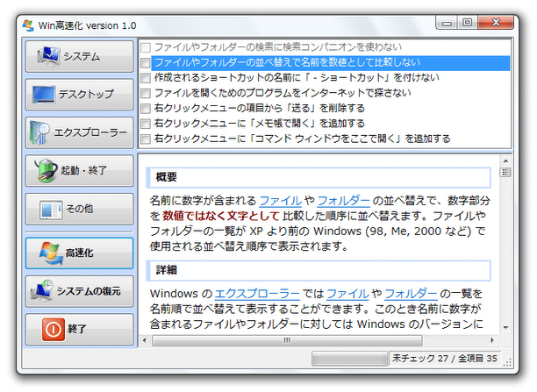This screenshot has width=537, height=392.
Task: Check 名前を数値として比較しない option
Action: pos(146,62)
